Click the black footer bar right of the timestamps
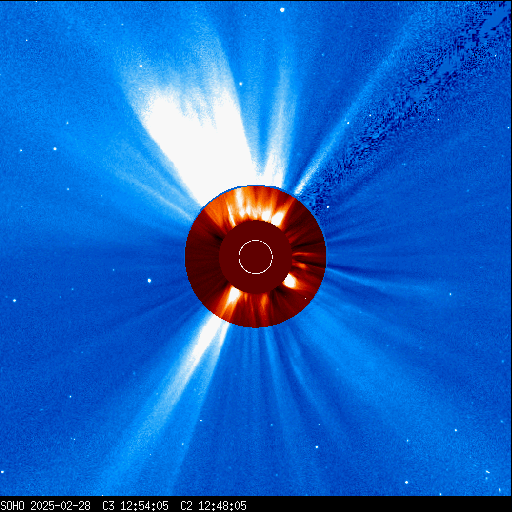 point(379,505)
